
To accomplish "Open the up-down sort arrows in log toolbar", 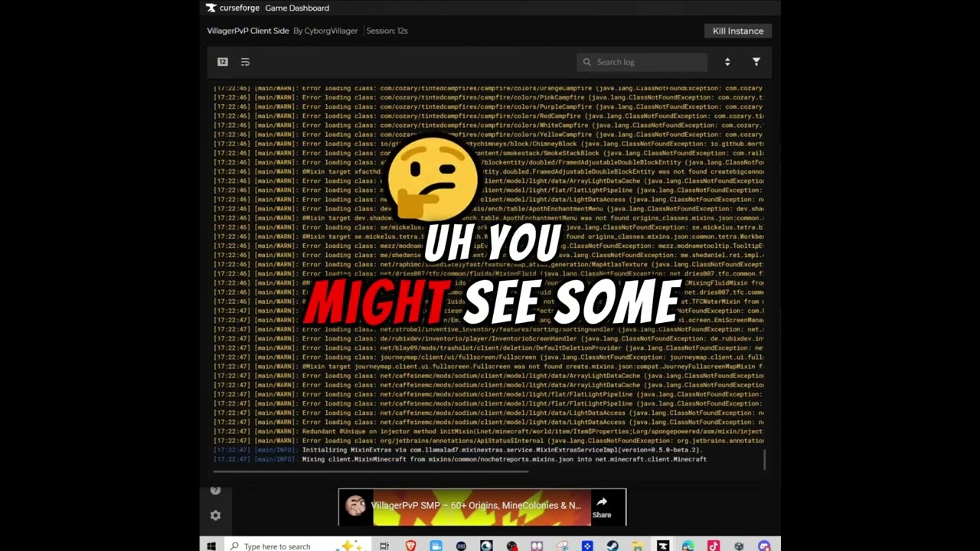I will tap(727, 62).
